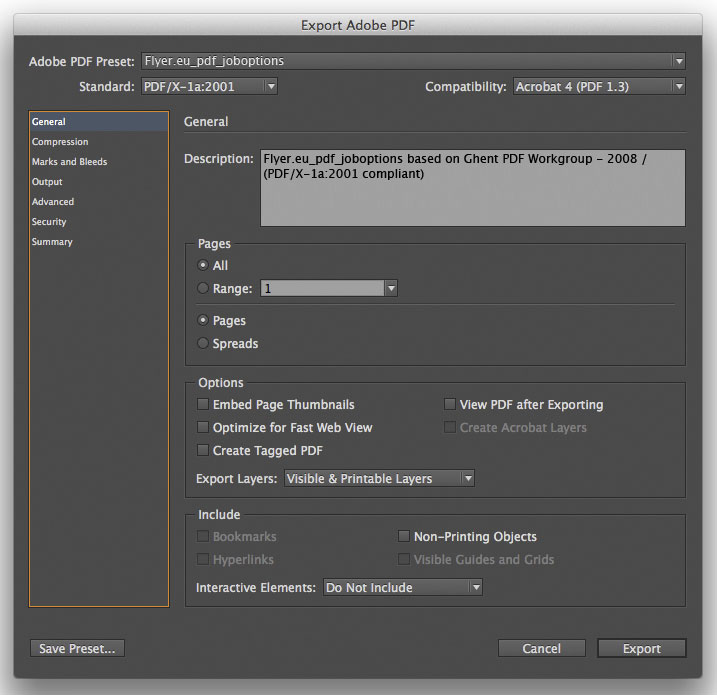Click the Cancel button

tap(542, 648)
